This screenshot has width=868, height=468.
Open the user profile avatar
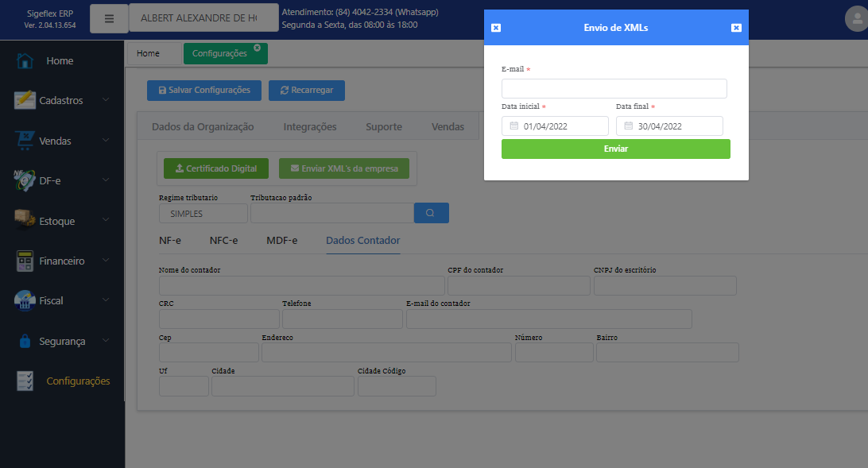856,19
